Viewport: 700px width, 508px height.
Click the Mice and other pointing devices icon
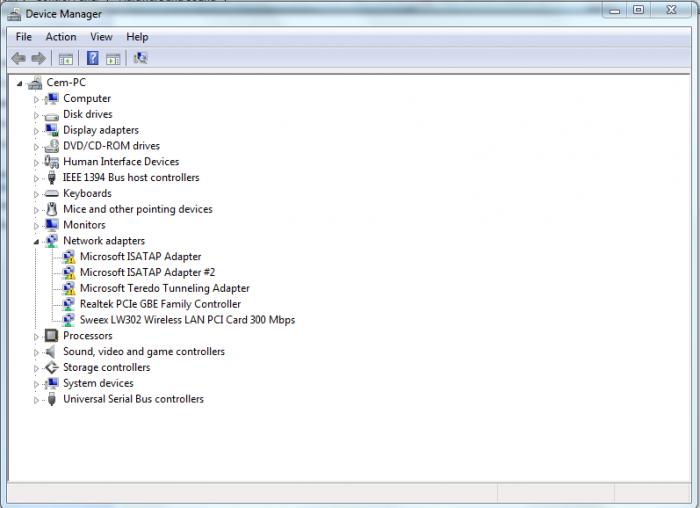tap(52, 209)
